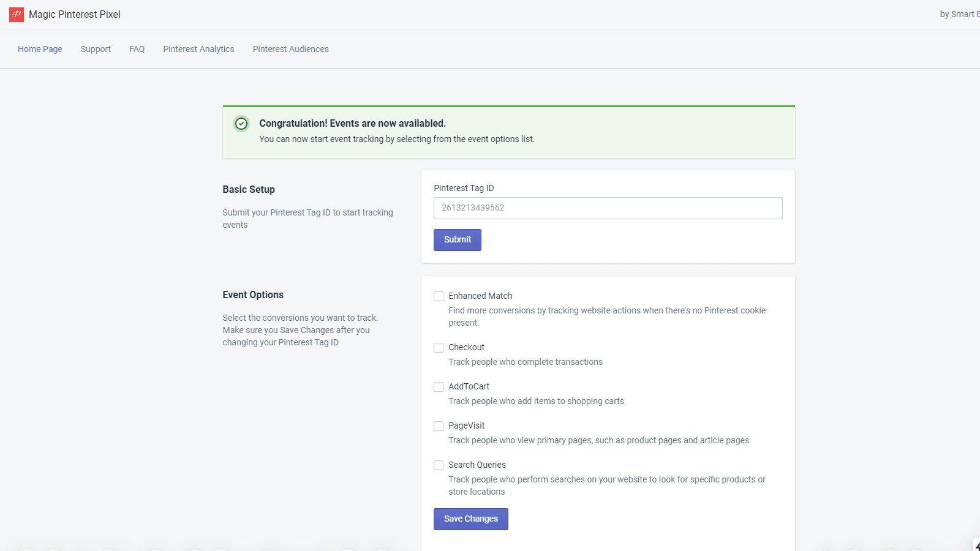980x551 pixels.
Task: Enable the Enhanced Match event
Action: point(439,296)
